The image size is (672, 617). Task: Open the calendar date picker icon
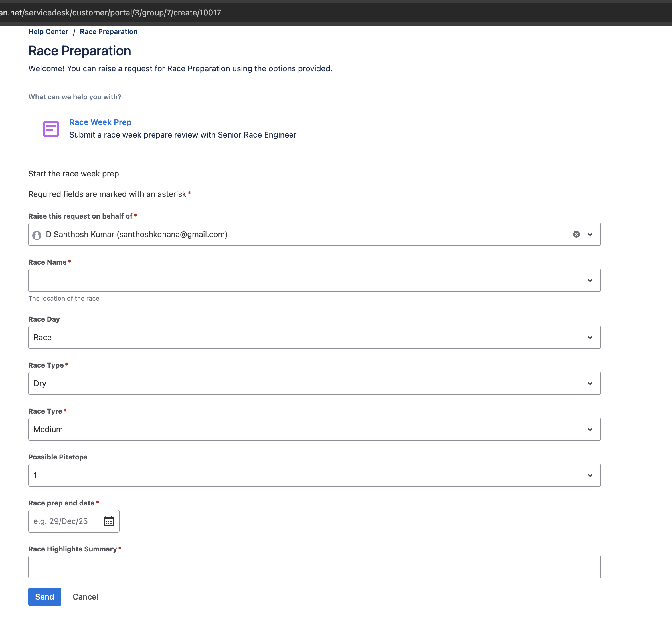pyautogui.click(x=108, y=521)
